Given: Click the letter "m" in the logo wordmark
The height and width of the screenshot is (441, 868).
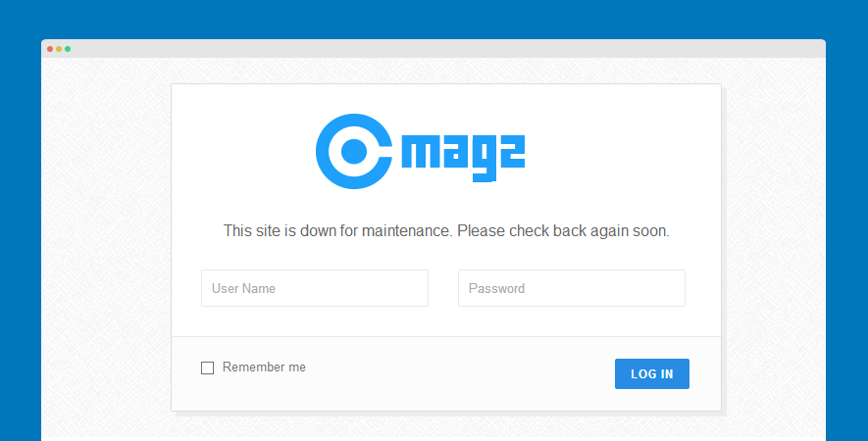Looking at the screenshot, I should point(421,154).
